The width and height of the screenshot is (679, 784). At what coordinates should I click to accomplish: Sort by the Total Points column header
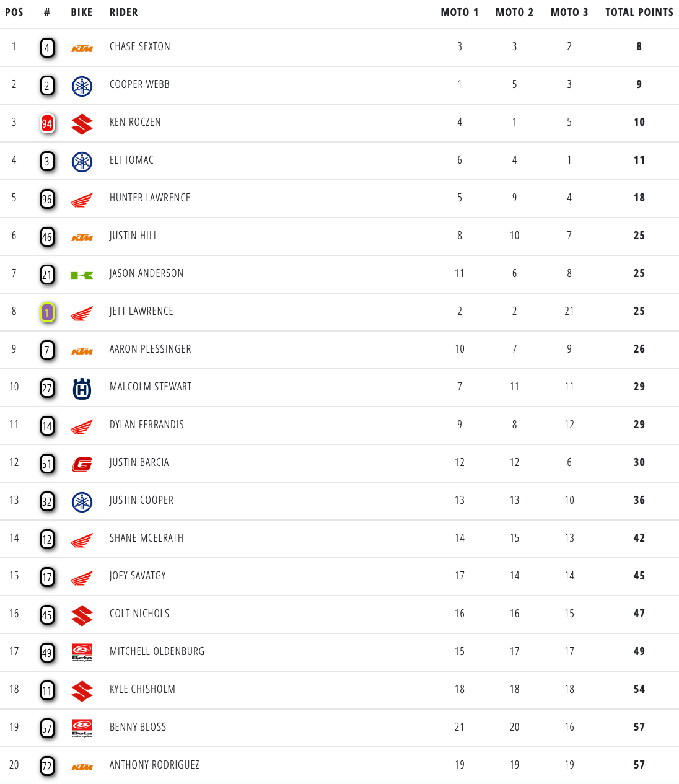tap(639, 12)
